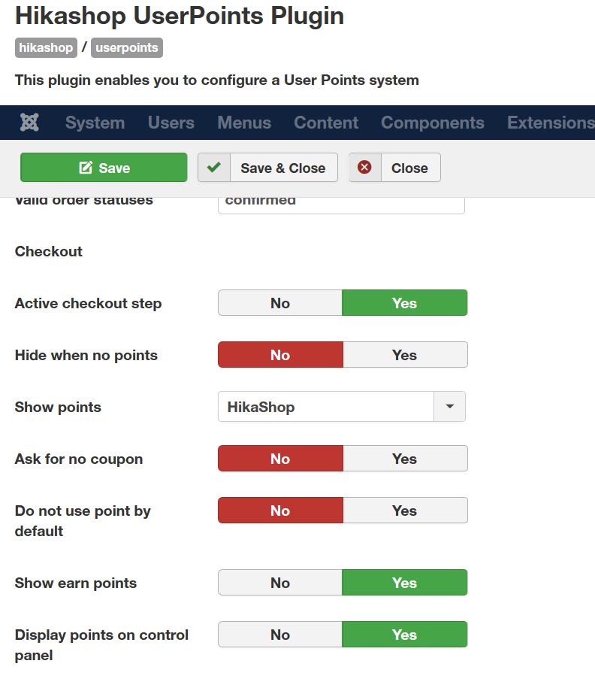Viewport: 595px width, 700px height.
Task: Open the Users menu
Action: pos(171,123)
